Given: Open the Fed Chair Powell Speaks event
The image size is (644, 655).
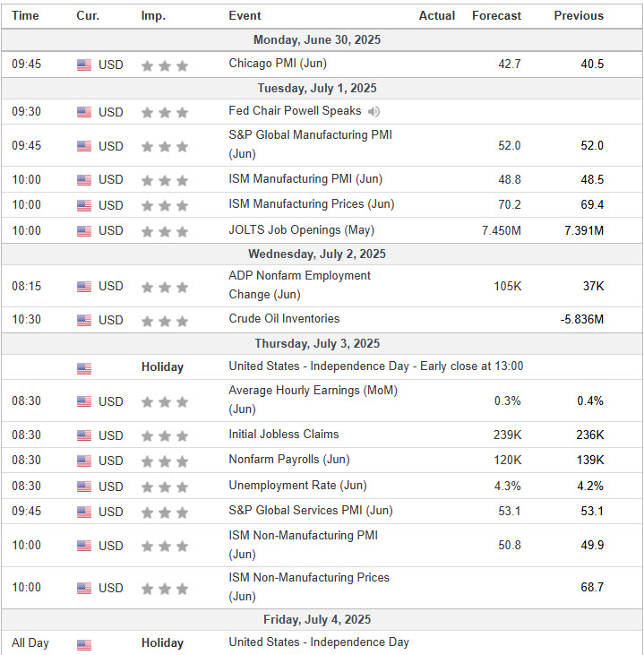Looking at the screenshot, I should click(295, 111).
